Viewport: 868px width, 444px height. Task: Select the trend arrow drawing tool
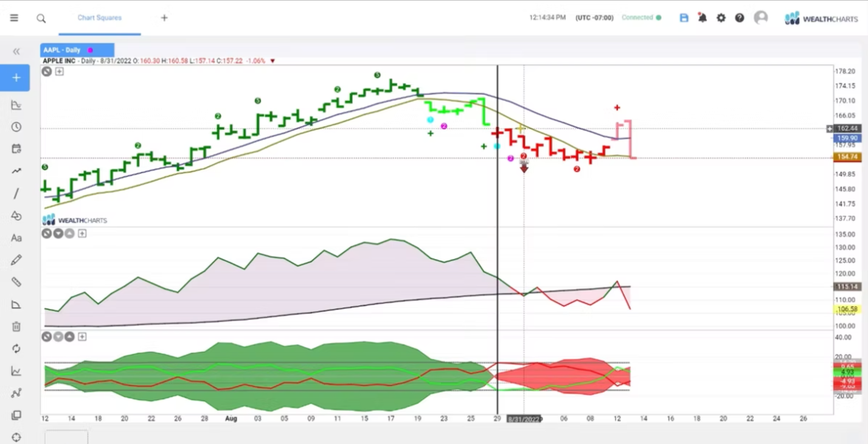(16, 171)
